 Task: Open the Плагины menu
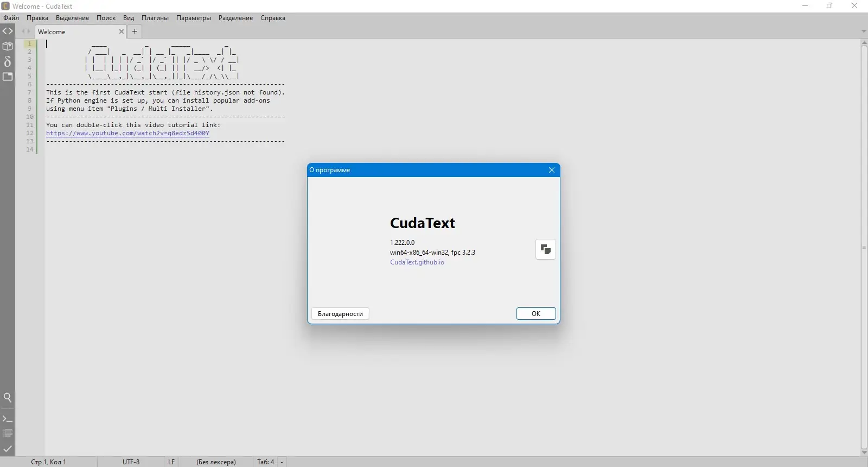click(x=155, y=18)
